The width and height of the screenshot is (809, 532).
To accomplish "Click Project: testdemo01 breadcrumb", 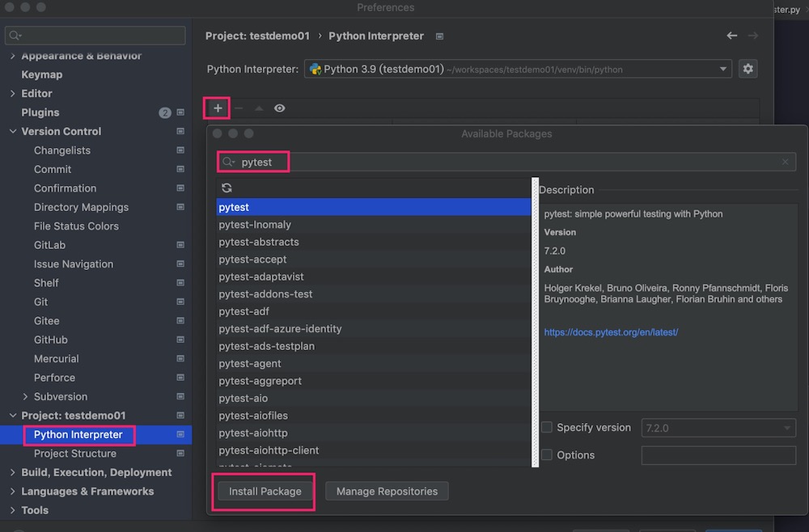I will pos(257,36).
